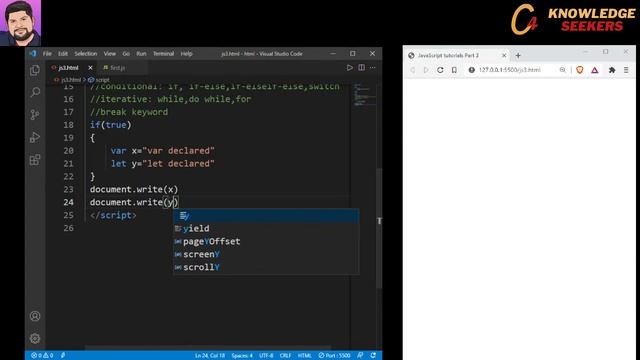
Task: Click the '//break keyword' comment line
Action: click(129, 112)
